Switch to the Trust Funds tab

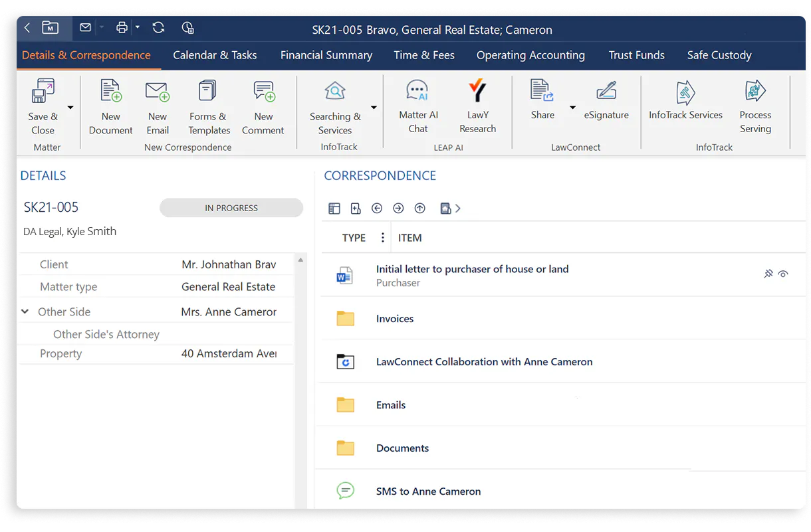click(636, 55)
